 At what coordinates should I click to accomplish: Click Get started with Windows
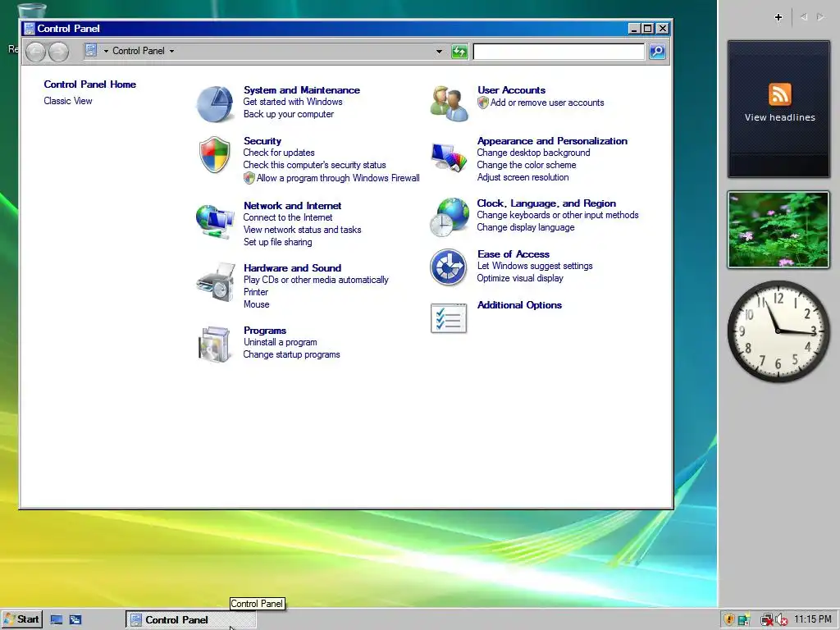[x=293, y=102]
